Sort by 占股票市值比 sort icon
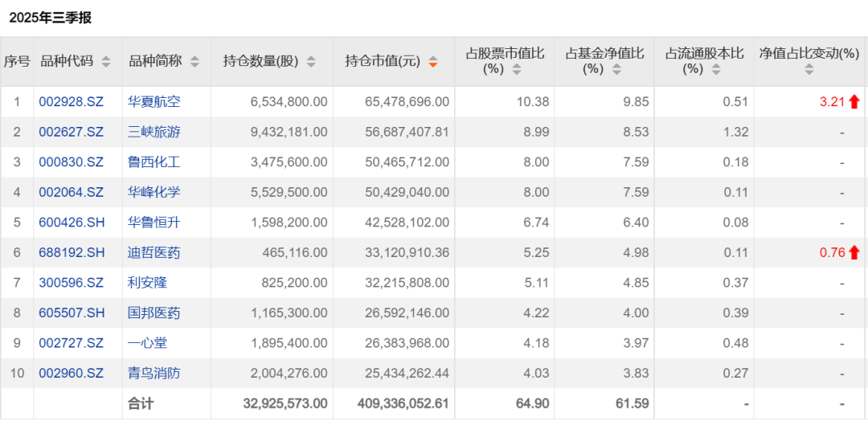The image size is (868, 421). point(517,70)
